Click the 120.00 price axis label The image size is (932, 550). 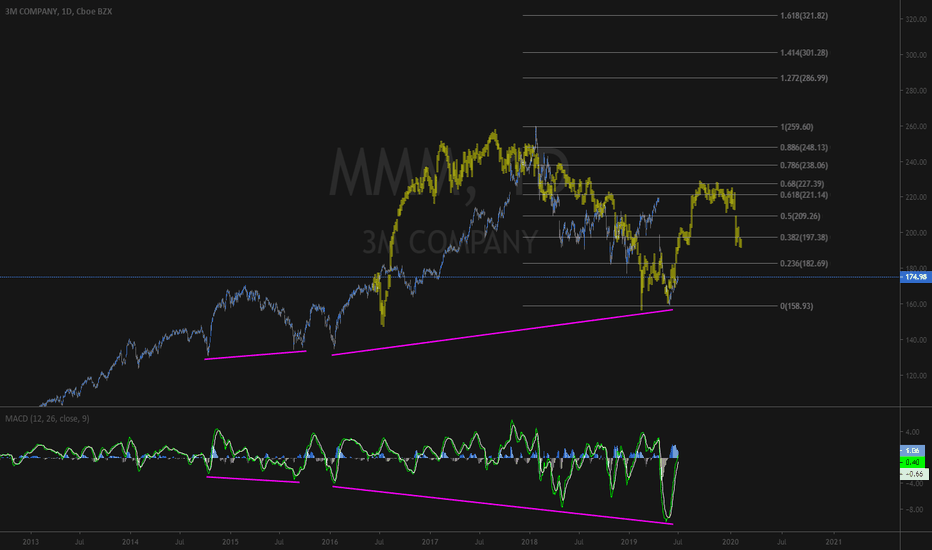coord(916,376)
